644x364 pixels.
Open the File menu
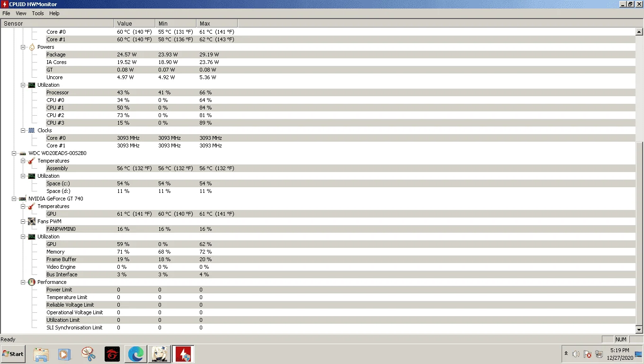[x=6, y=13]
